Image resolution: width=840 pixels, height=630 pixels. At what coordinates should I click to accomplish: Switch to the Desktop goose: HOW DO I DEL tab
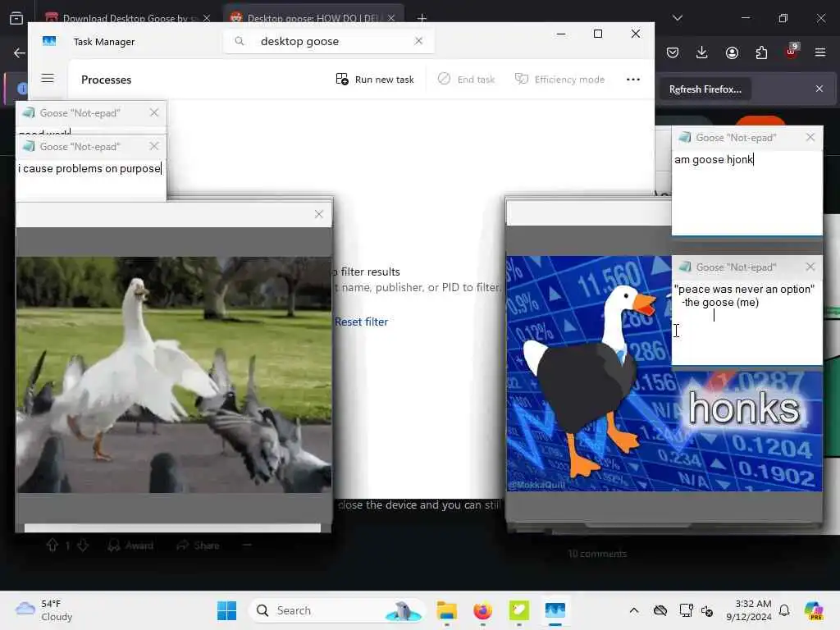tap(313, 18)
